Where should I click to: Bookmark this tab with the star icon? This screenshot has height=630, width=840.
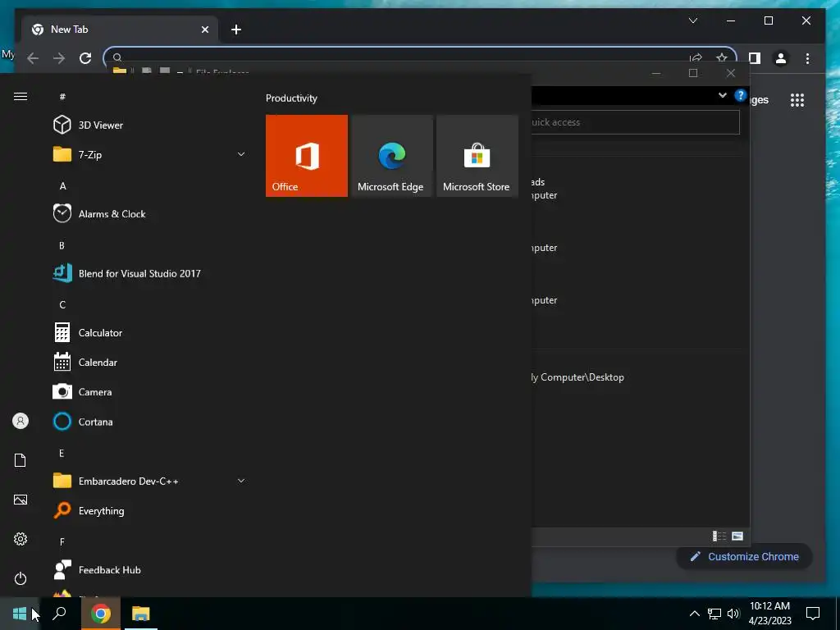(x=722, y=57)
